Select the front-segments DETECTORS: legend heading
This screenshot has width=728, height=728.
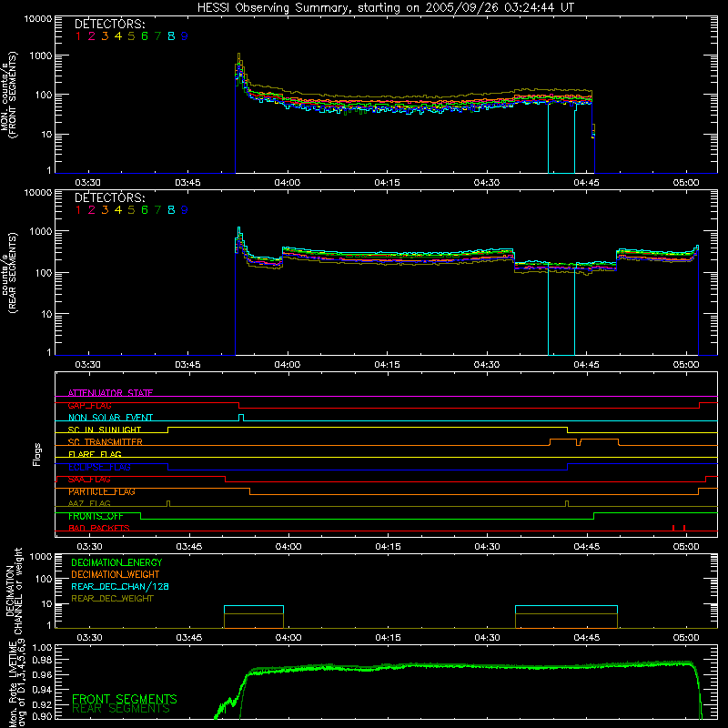(109, 25)
